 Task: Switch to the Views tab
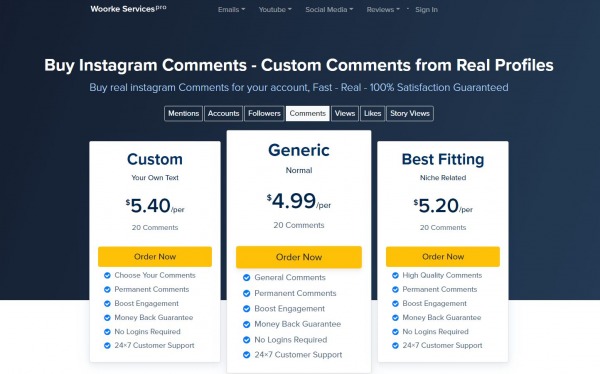[x=345, y=113]
